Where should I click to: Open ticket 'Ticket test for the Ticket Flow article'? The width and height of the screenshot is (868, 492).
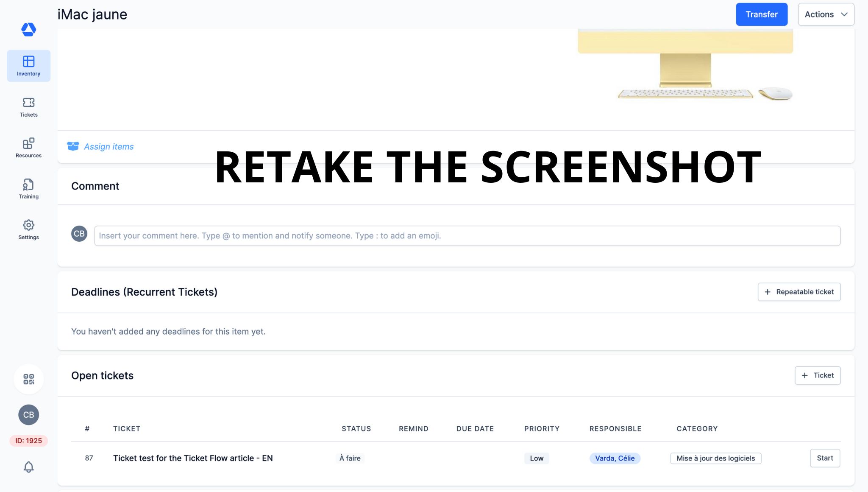193,458
